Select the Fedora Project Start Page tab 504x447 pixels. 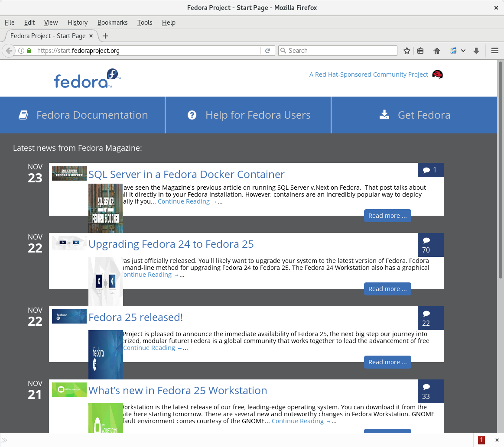(48, 36)
